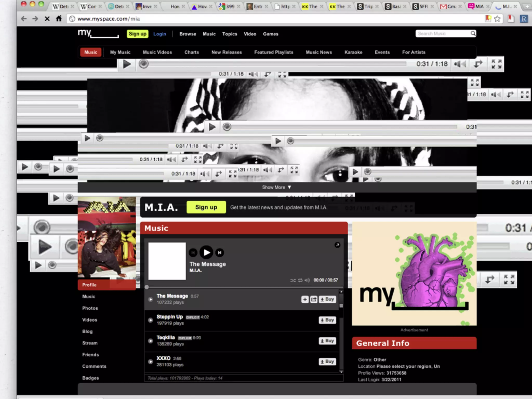
Task: Skip to next track in player
Action: pyautogui.click(x=220, y=252)
